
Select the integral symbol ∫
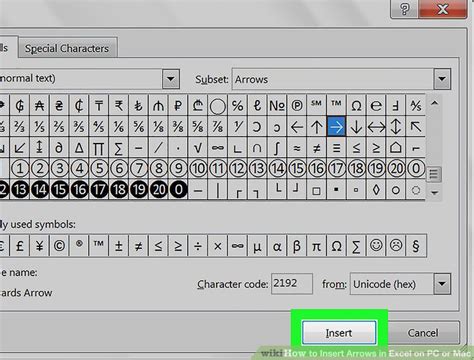pos(277,148)
